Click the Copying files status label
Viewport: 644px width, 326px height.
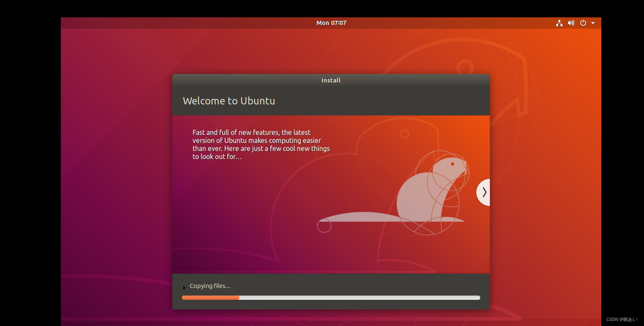pos(209,285)
